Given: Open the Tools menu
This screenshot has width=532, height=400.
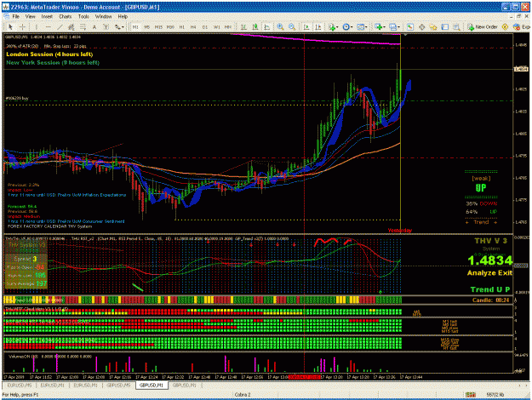Looking at the screenshot, I should click(x=83, y=17).
